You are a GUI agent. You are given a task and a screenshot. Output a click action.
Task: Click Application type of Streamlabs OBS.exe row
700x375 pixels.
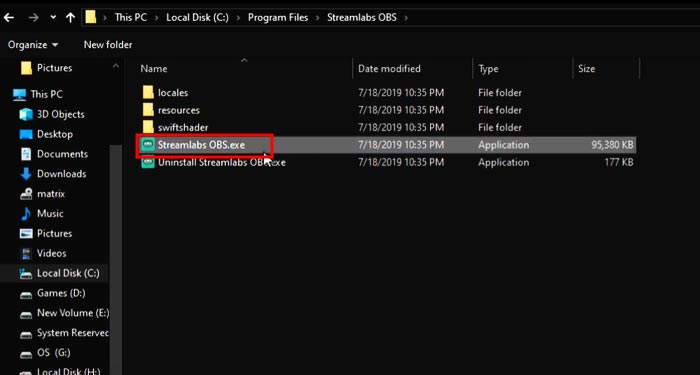pos(504,145)
